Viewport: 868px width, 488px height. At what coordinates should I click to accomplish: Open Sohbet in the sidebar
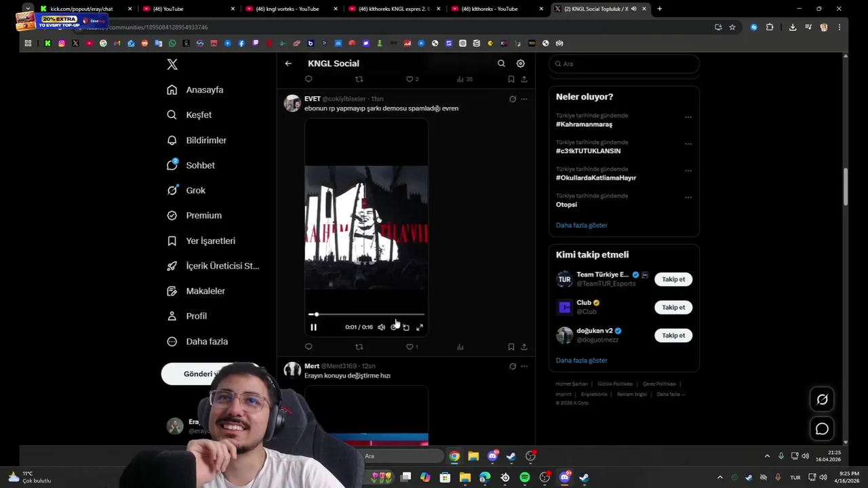tap(191, 165)
